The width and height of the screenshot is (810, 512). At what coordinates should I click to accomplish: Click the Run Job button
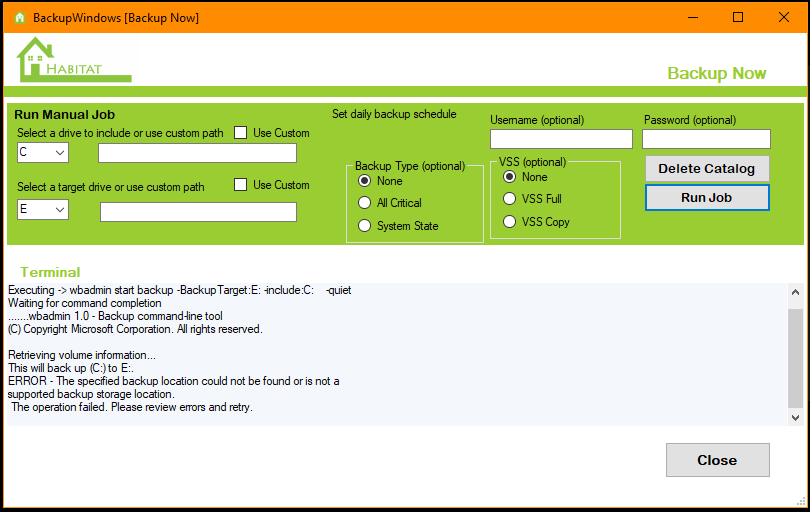pos(707,198)
